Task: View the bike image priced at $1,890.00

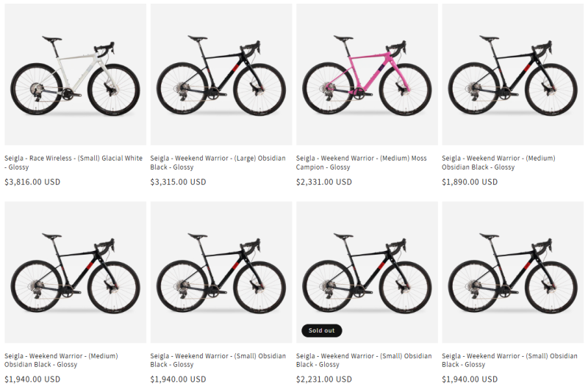Action: [512, 74]
